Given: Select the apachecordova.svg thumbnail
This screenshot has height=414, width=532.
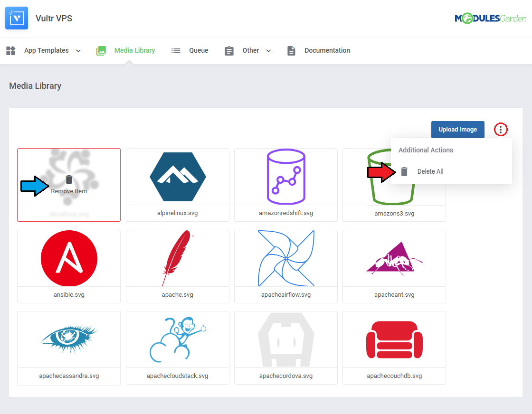Looking at the screenshot, I should coord(286,340).
